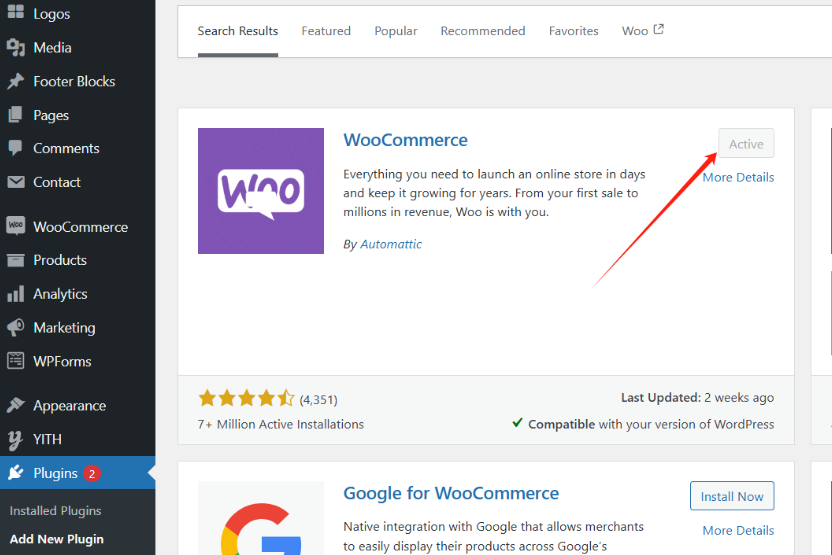The image size is (832, 555).
Task: Click the Analytics bar chart icon
Action: tap(15, 293)
